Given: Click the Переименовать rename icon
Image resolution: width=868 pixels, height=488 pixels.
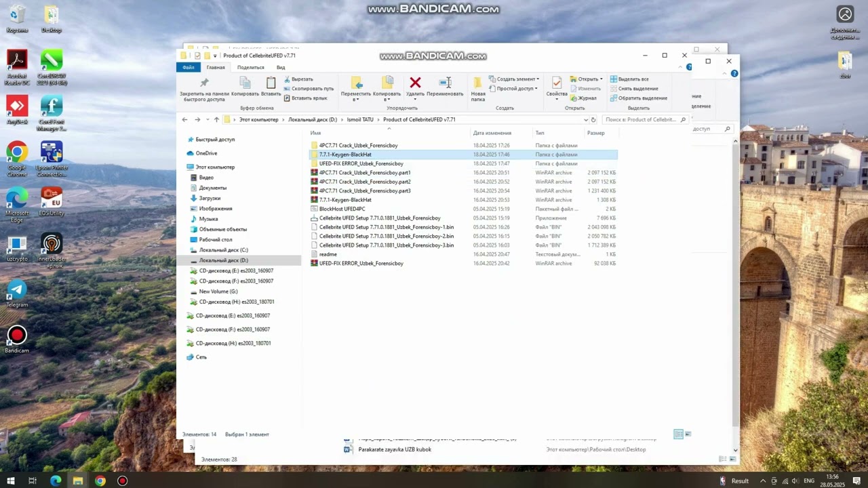Looking at the screenshot, I should coord(445,83).
